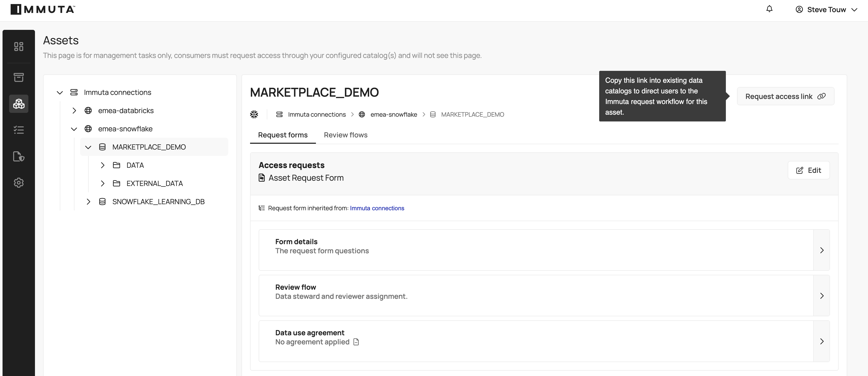Click the document shield sidebar icon
868x376 pixels.
click(18, 157)
